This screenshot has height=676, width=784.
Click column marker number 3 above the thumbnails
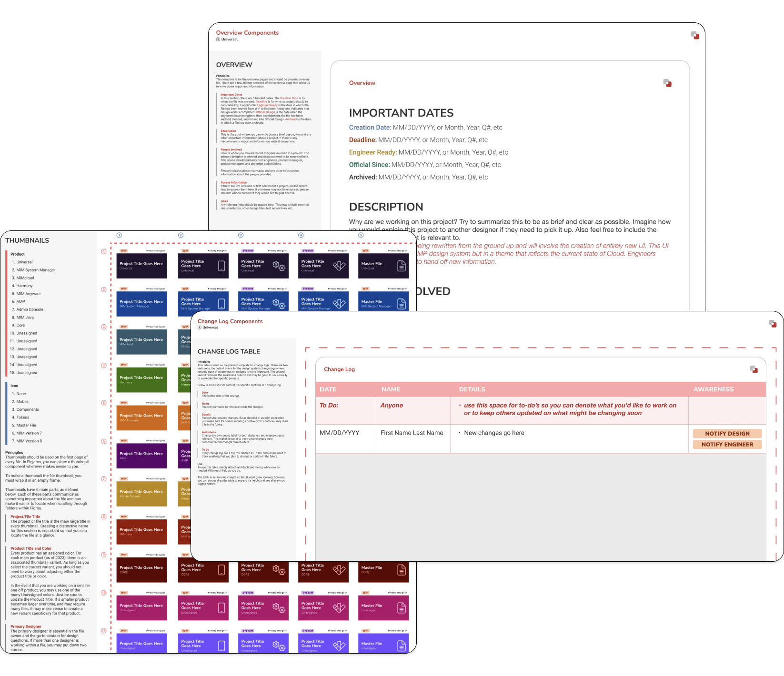(241, 235)
